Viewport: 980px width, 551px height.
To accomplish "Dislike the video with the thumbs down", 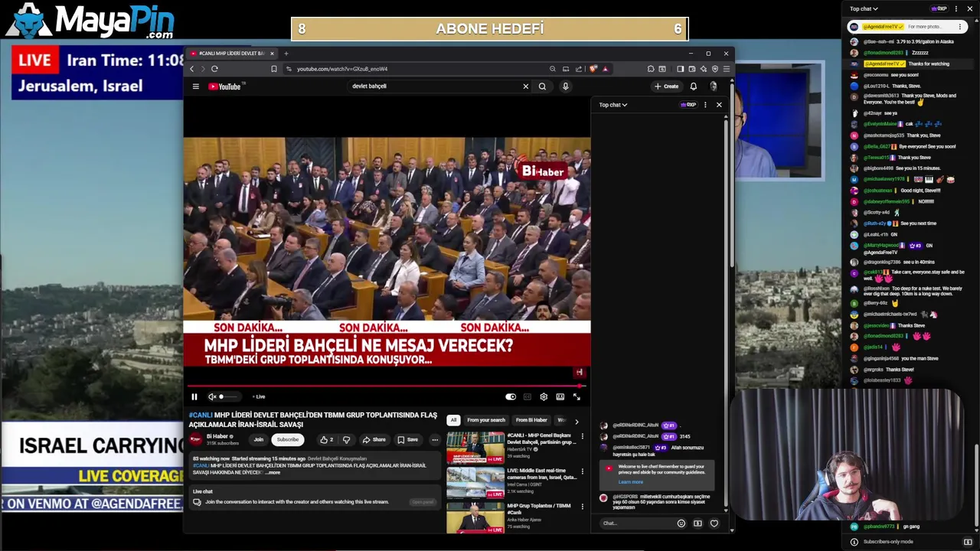I will coord(346,439).
